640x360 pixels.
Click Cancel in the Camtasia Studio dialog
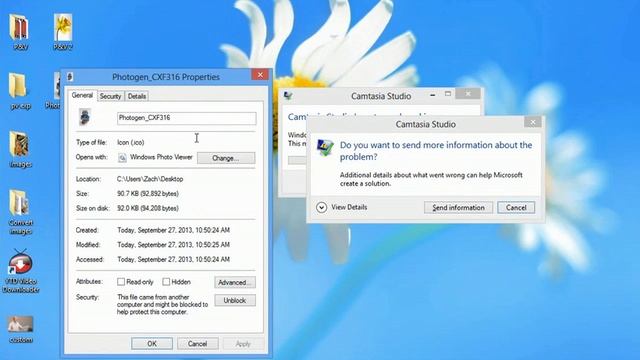click(x=516, y=207)
